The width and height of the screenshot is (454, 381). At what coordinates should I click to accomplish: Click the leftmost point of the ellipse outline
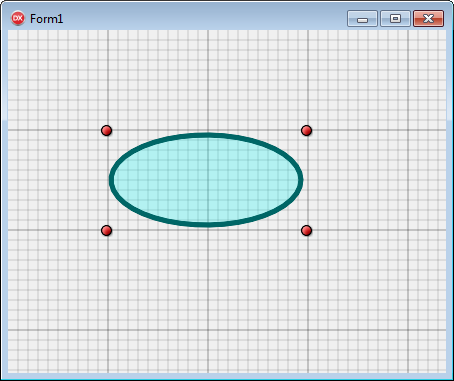112,180
